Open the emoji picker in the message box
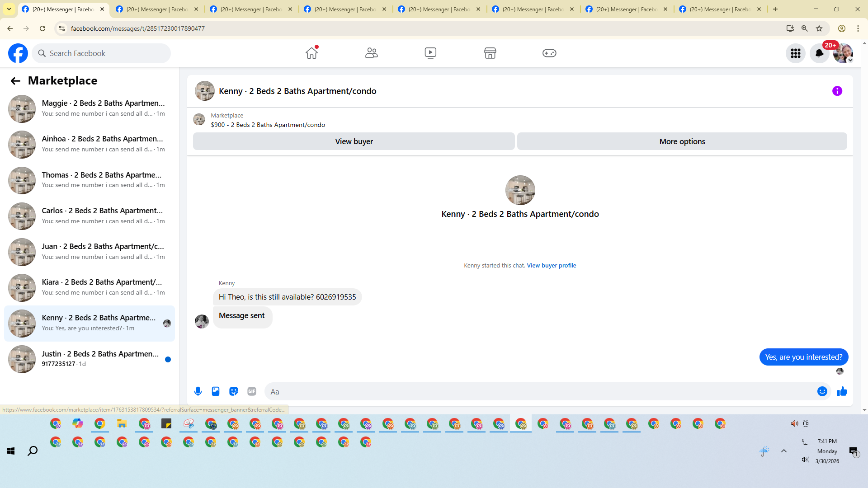 coord(822,391)
